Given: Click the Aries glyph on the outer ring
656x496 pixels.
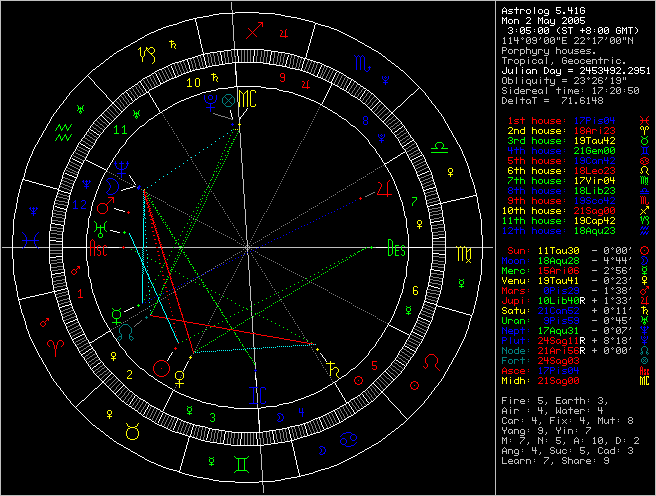Looking at the screenshot, I should click(55, 349).
